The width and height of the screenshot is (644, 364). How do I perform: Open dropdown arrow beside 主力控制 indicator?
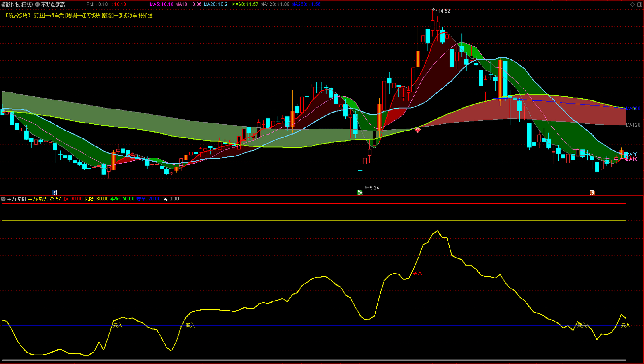(x=3, y=199)
